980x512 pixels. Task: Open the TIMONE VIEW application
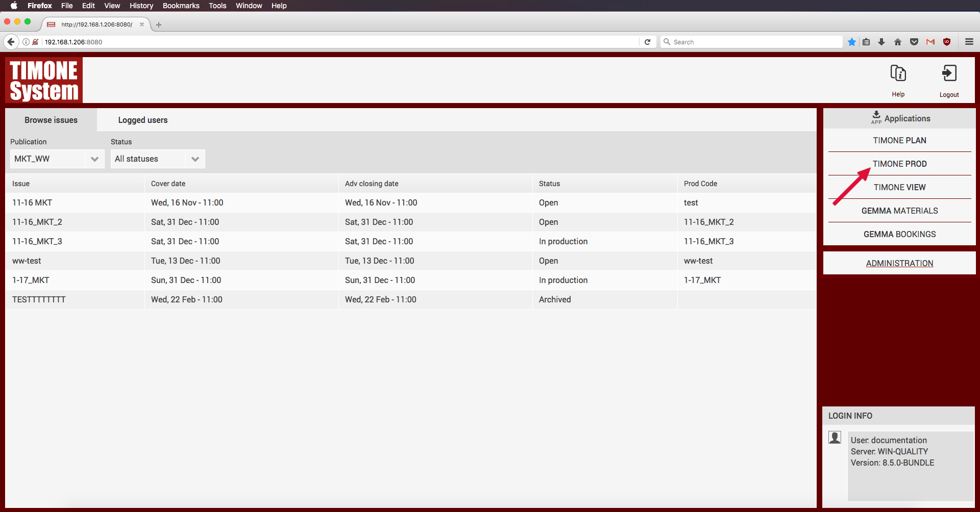pyautogui.click(x=899, y=187)
